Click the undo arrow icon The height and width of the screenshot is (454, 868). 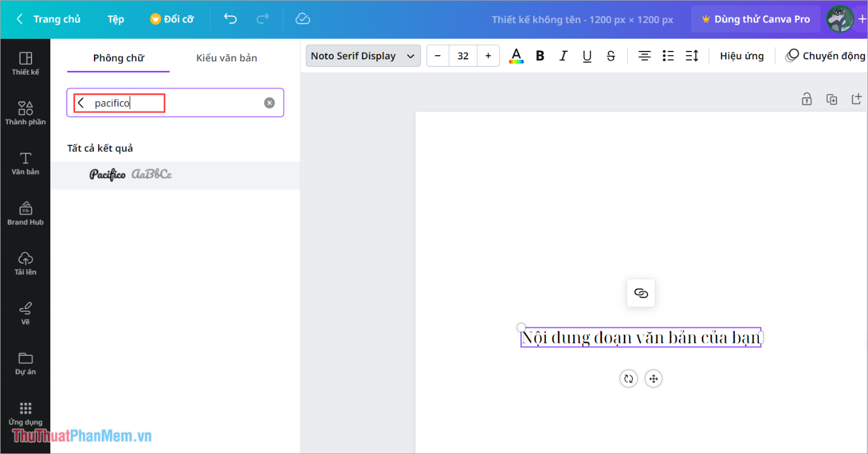230,19
